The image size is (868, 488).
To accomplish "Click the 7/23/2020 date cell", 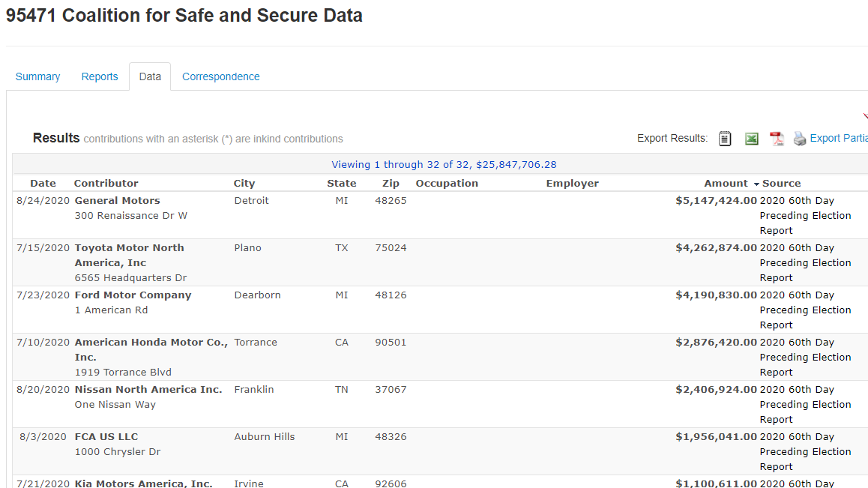I will (43, 295).
